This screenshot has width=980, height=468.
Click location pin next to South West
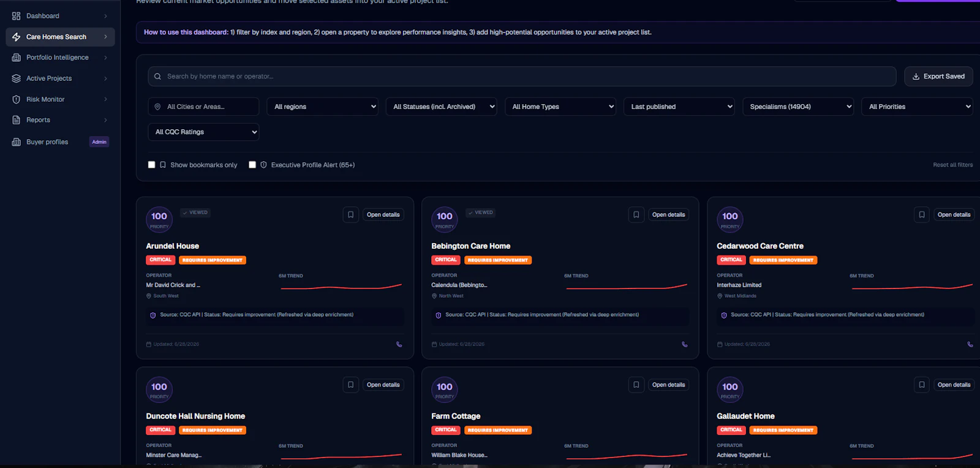pyautogui.click(x=149, y=296)
